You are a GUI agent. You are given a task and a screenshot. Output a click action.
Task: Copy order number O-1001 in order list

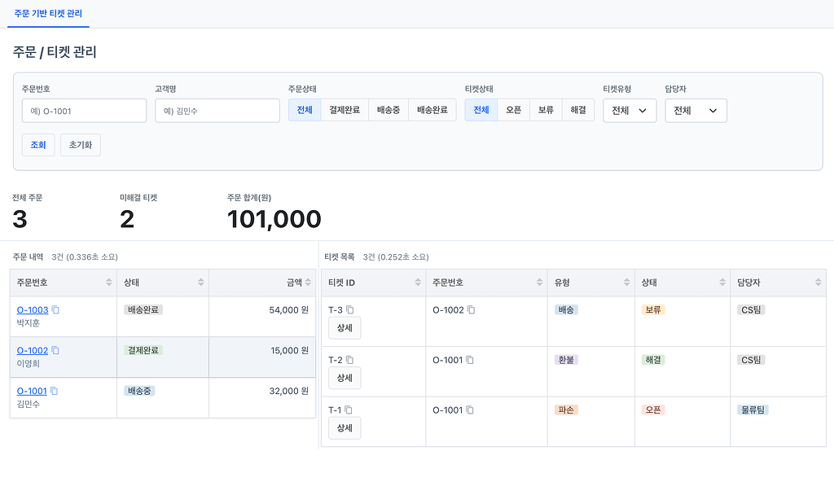tap(55, 391)
